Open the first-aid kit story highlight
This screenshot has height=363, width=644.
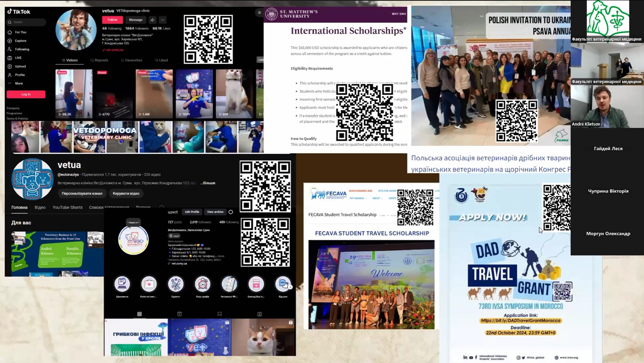(149, 284)
